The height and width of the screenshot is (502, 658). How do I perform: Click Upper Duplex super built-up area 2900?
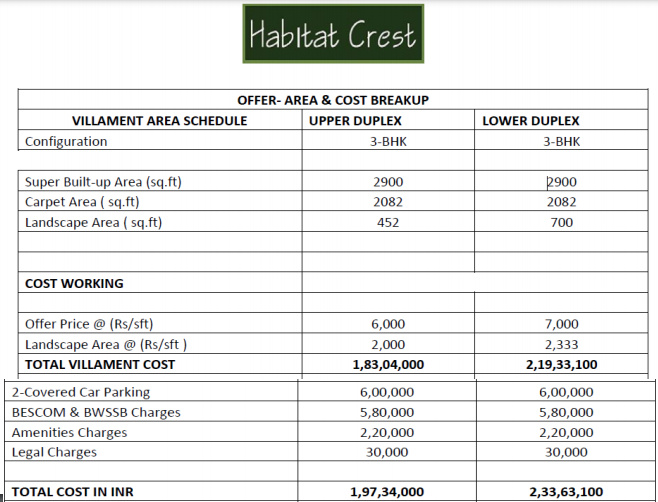click(388, 182)
